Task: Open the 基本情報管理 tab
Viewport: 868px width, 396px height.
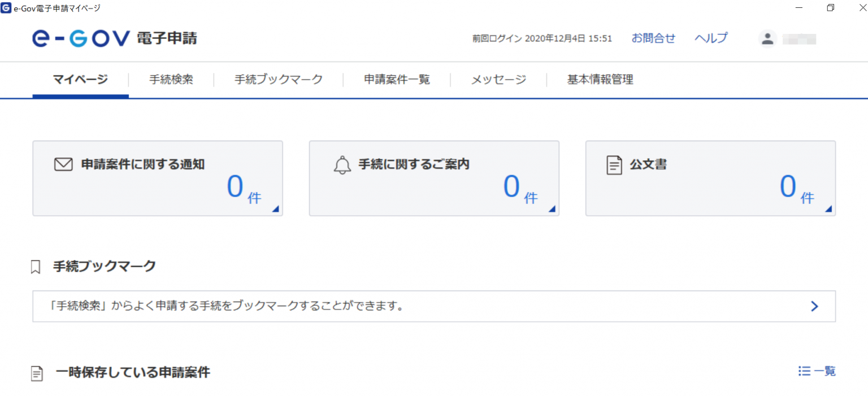Action: [x=600, y=80]
